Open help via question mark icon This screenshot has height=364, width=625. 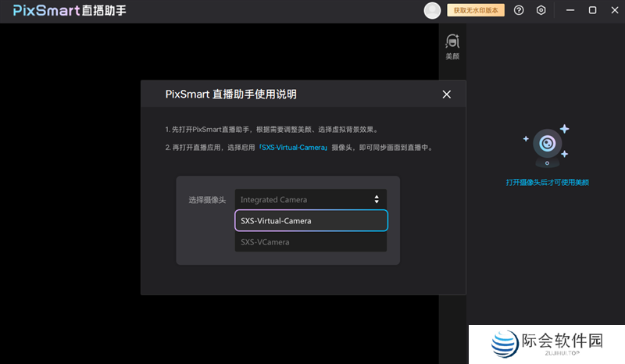(x=519, y=10)
